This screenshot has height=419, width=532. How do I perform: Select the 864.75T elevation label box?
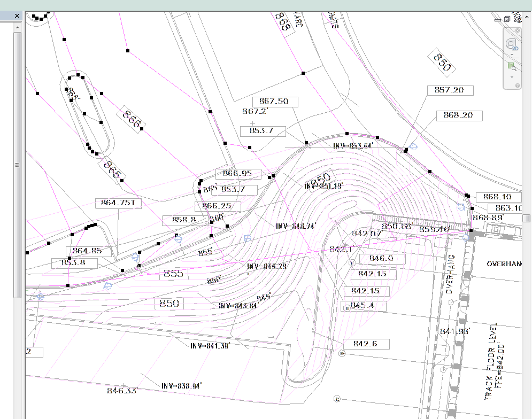tap(118, 203)
